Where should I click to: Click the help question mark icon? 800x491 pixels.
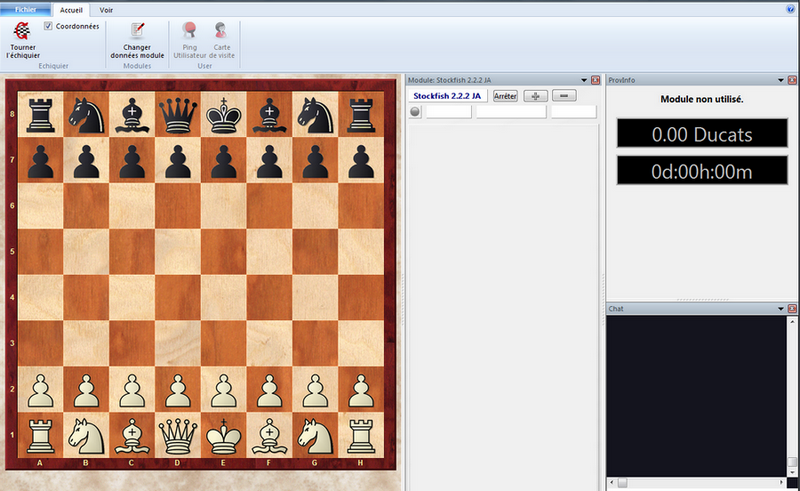790,8
